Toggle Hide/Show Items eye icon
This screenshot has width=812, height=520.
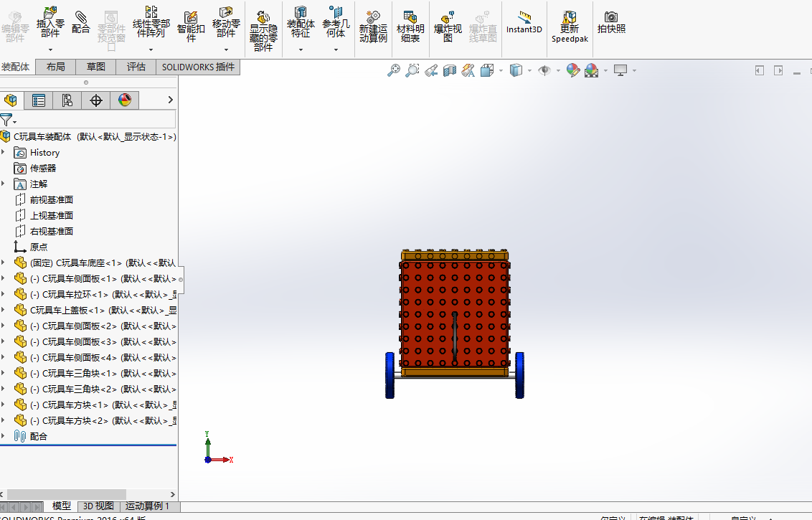544,70
